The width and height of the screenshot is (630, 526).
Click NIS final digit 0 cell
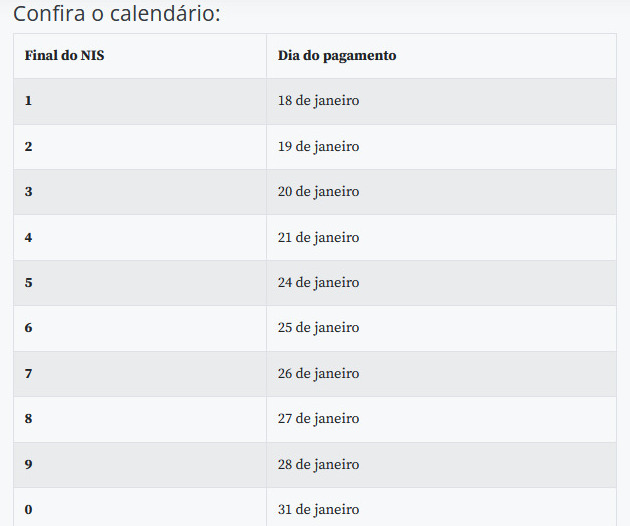click(140, 507)
